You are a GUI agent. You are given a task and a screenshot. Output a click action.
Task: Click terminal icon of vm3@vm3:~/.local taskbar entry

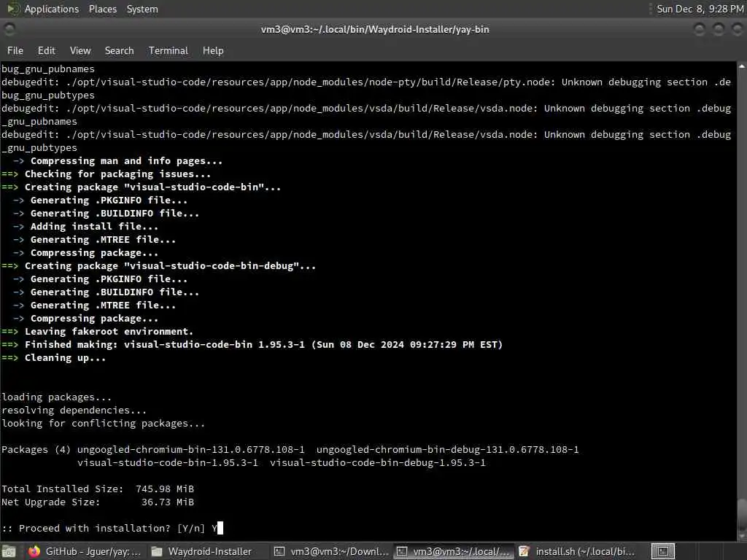(402, 551)
